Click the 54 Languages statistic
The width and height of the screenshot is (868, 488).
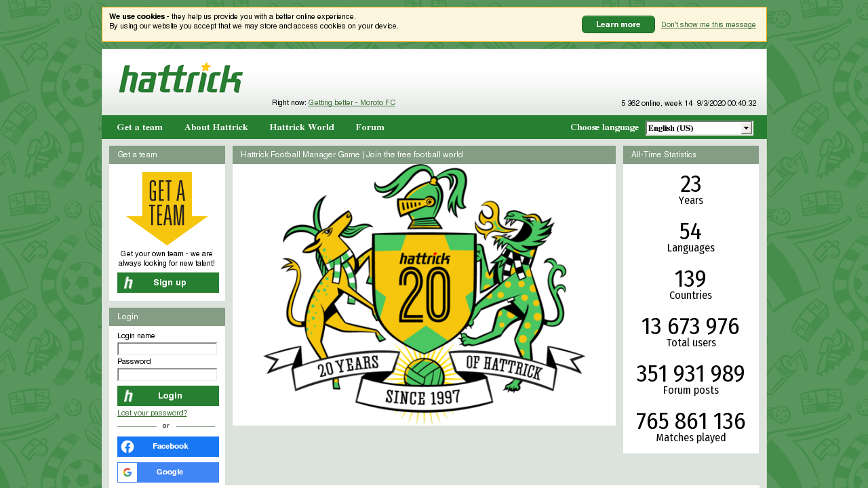tap(690, 237)
